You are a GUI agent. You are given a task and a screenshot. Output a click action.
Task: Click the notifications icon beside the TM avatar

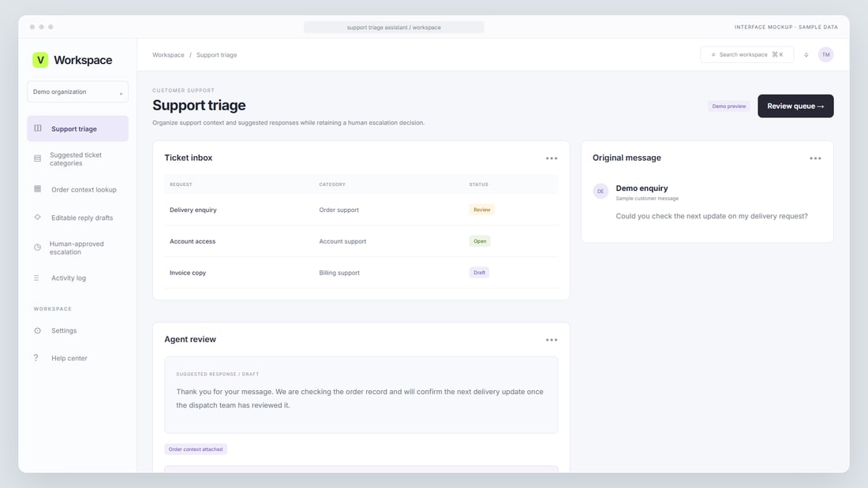point(806,54)
